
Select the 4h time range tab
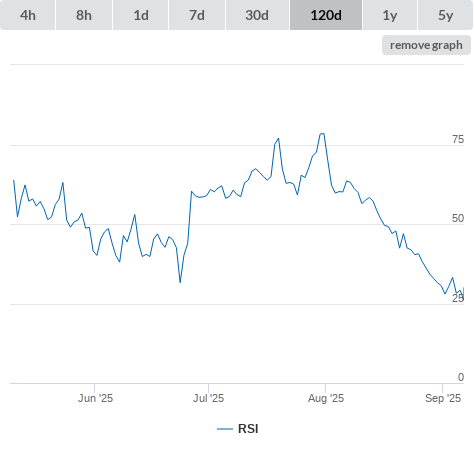28,15
